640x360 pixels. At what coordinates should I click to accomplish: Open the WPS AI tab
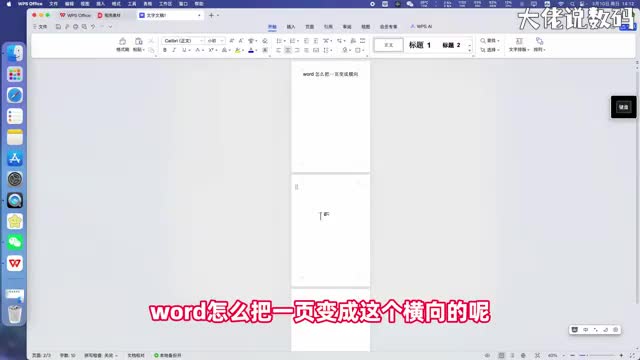(421, 27)
